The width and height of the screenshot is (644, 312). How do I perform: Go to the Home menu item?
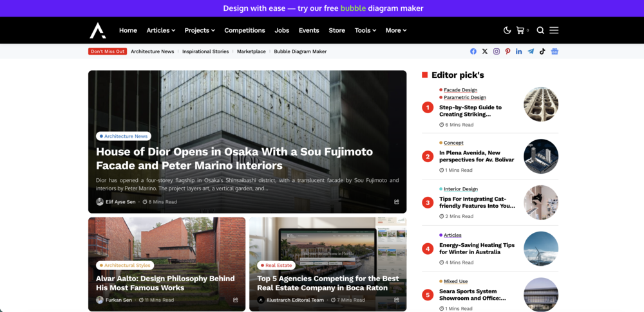(x=128, y=30)
